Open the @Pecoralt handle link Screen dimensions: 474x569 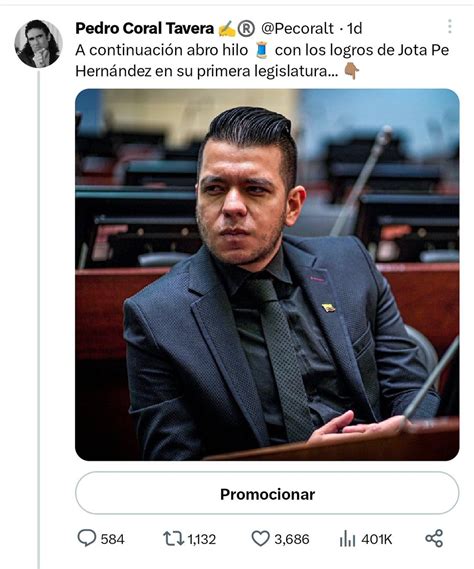click(297, 28)
